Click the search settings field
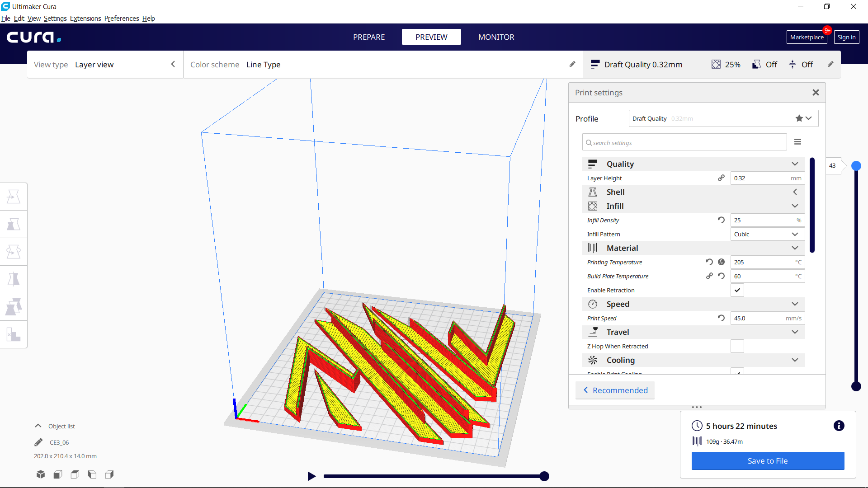This screenshot has height=488, width=868. click(x=684, y=142)
